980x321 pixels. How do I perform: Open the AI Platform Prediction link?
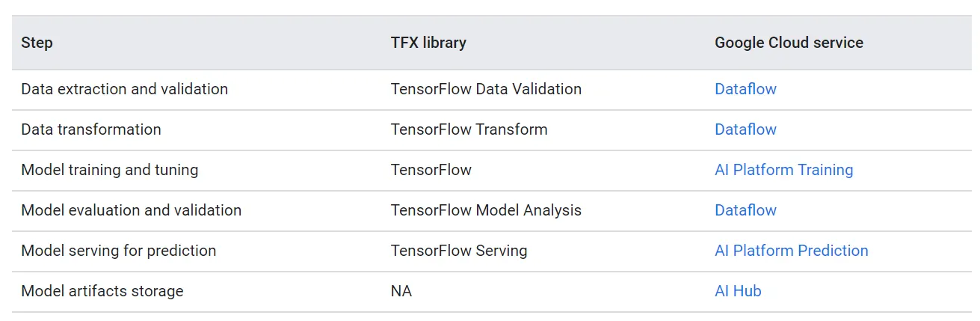click(791, 251)
